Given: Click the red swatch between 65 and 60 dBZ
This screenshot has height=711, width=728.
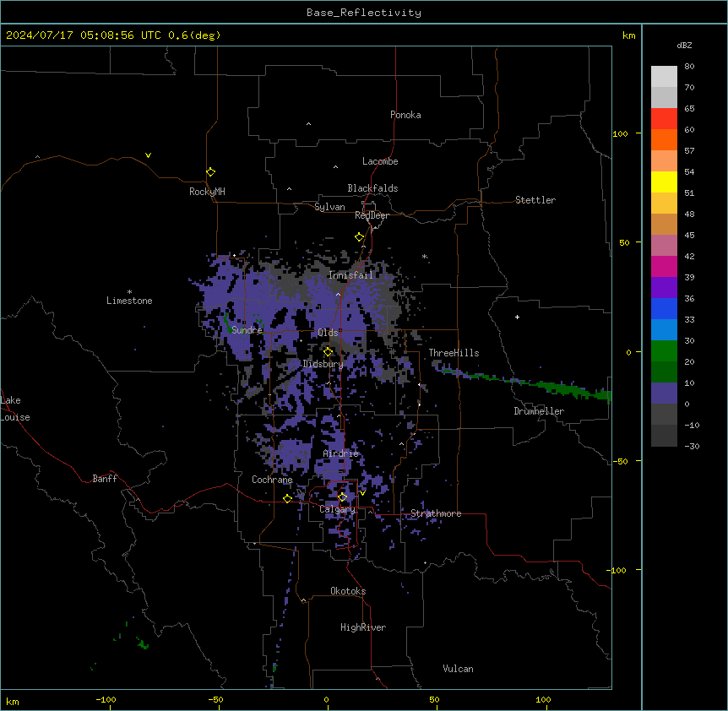Looking at the screenshot, I should coord(664,119).
